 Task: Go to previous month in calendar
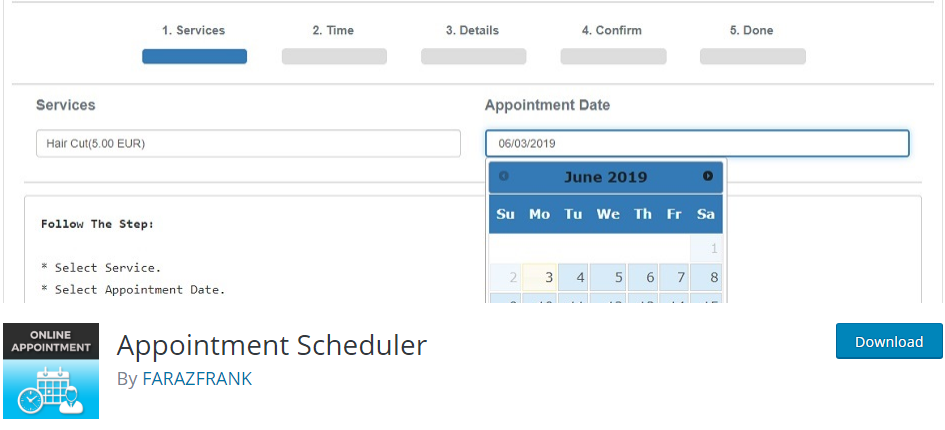pos(504,176)
